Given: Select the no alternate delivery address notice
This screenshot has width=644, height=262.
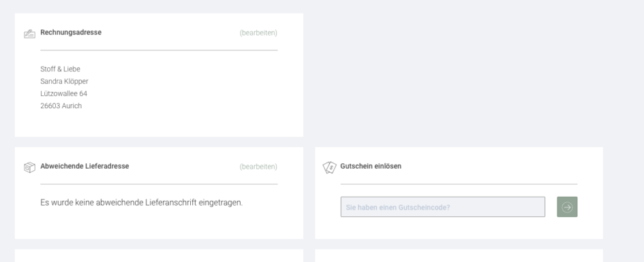Looking at the screenshot, I should [x=141, y=203].
